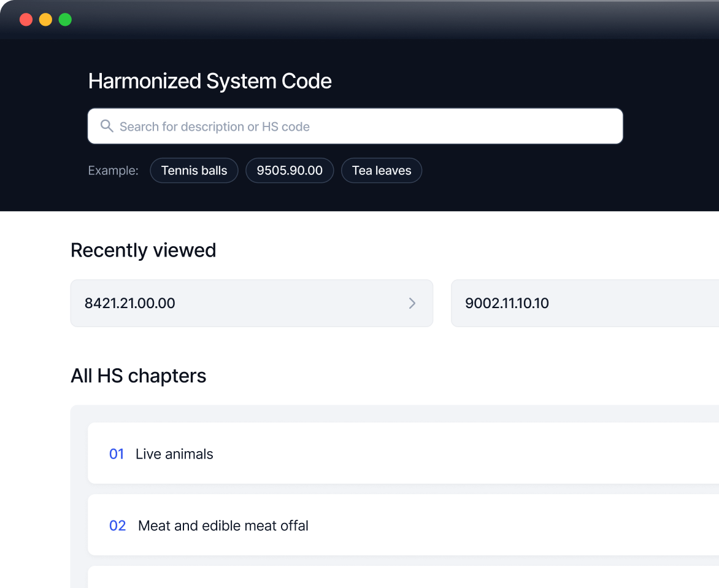Open recently viewed code 9002.11.10.10
The width and height of the screenshot is (719, 588).
pos(585,303)
